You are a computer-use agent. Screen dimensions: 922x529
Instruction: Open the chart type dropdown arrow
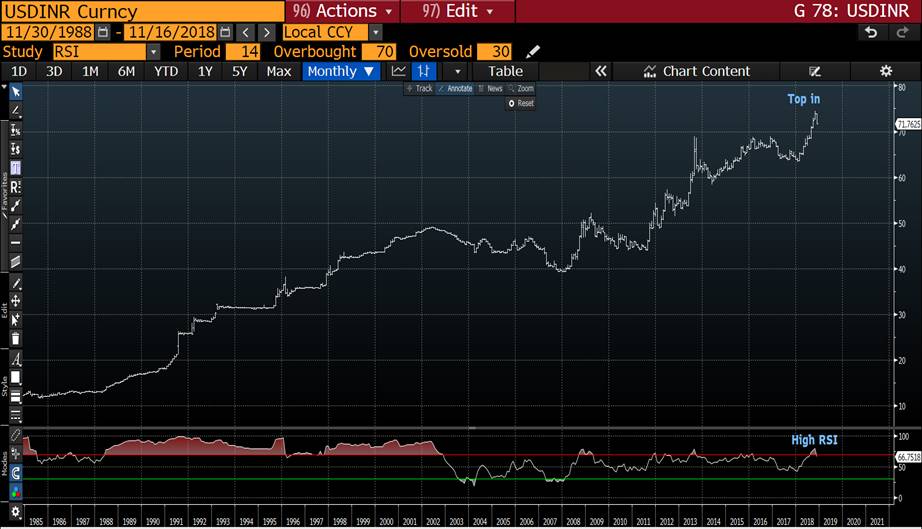[x=457, y=72]
